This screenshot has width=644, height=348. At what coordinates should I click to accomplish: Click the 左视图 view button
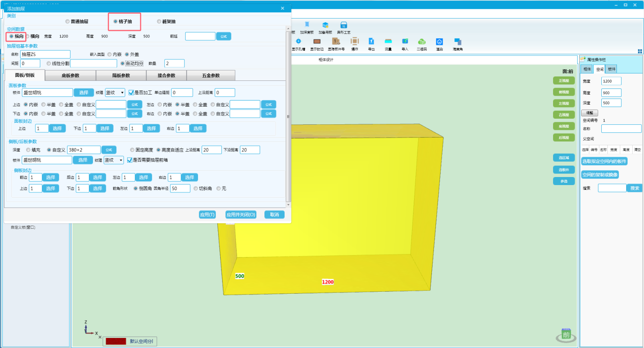(564, 103)
